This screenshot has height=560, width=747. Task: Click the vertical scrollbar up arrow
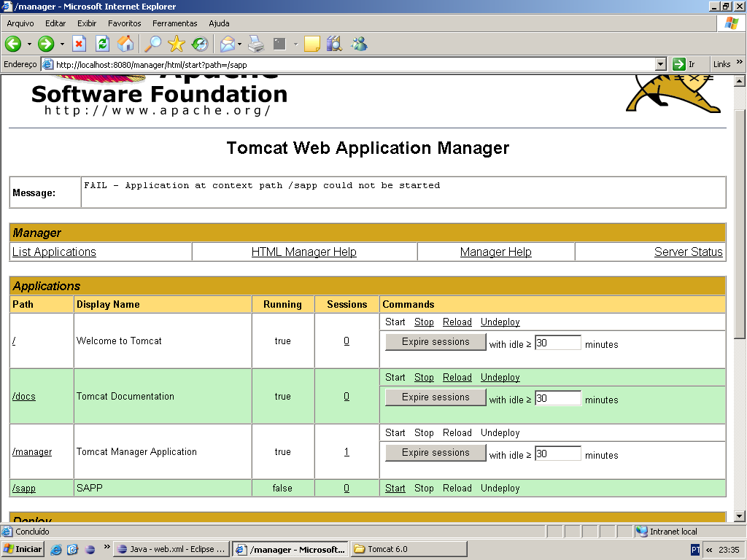[740, 81]
